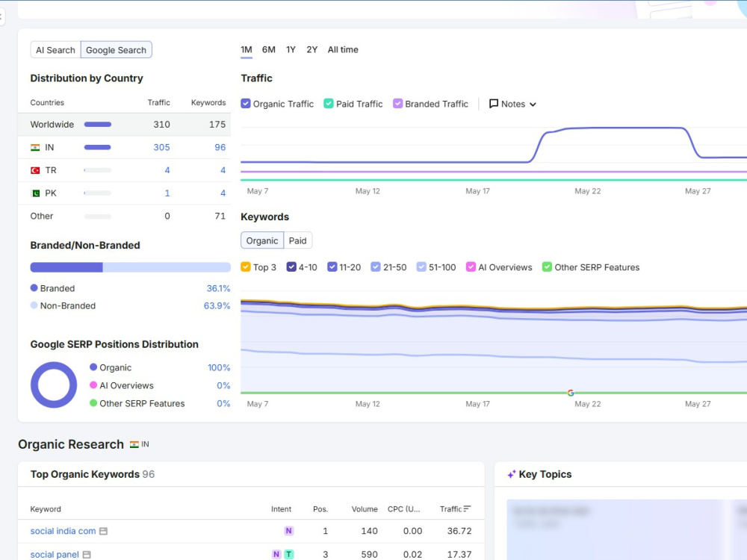Switch to the 1Y time range
This screenshot has height=560, width=747.
(291, 49)
